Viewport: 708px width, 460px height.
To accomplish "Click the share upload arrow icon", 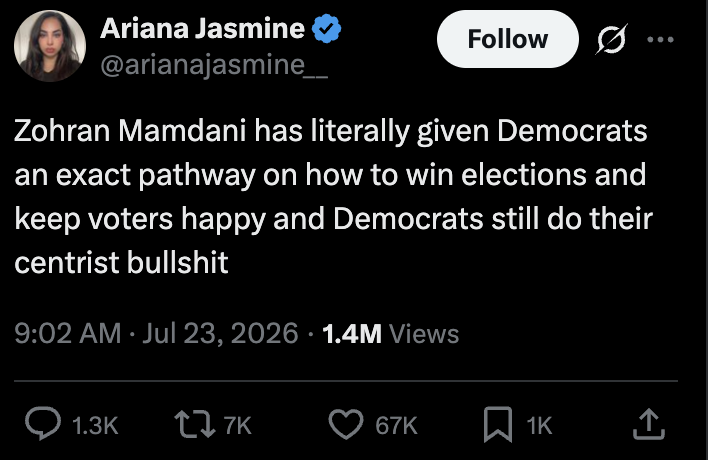I will pyautogui.click(x=648, y=424).
